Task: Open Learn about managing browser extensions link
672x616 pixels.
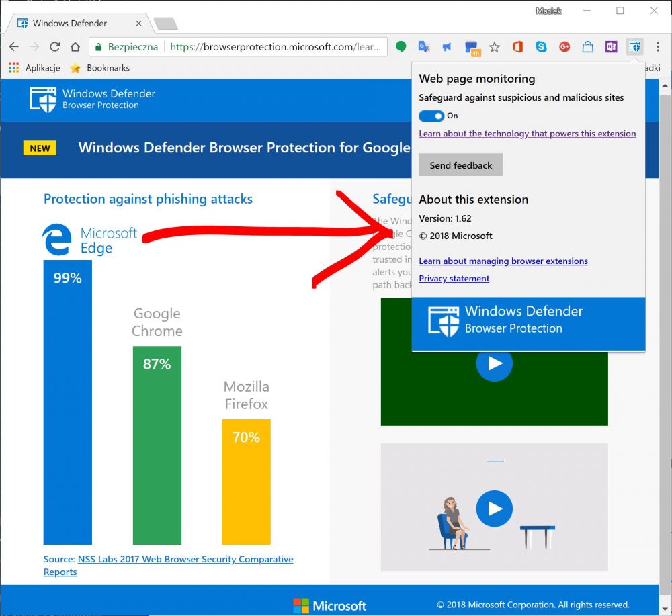Action: 503,261
